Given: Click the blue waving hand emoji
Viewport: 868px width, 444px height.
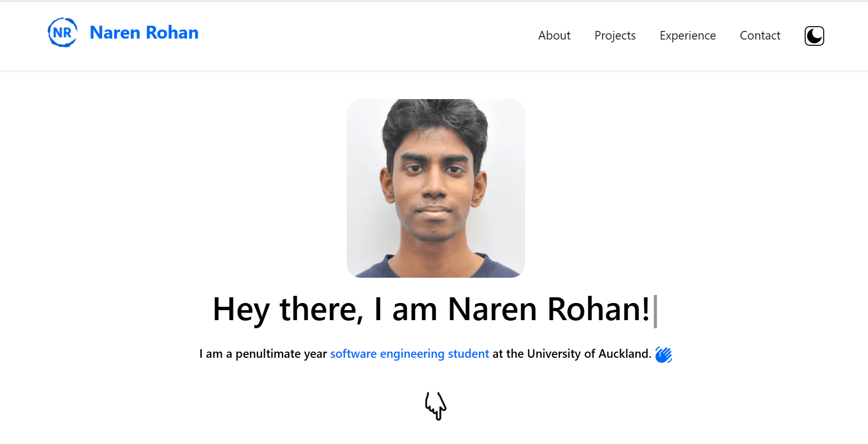Looking at the screenshot, I should point(663,354).
